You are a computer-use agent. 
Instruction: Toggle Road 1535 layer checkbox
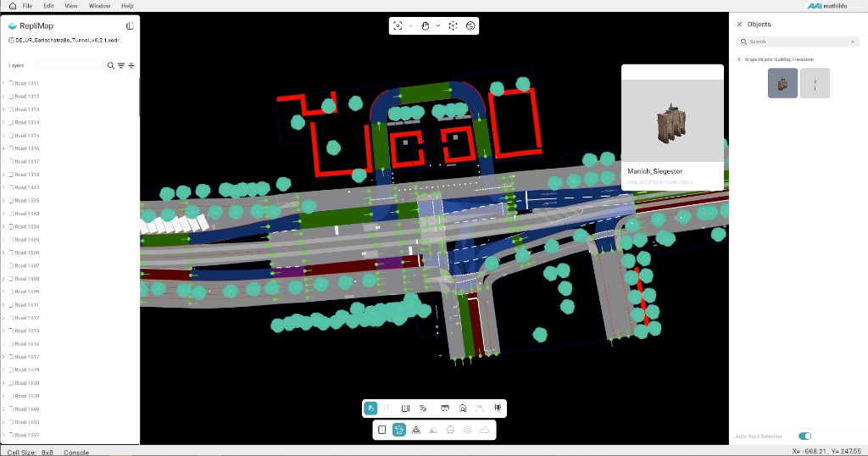pyautogui.click(x=11, y=200)
